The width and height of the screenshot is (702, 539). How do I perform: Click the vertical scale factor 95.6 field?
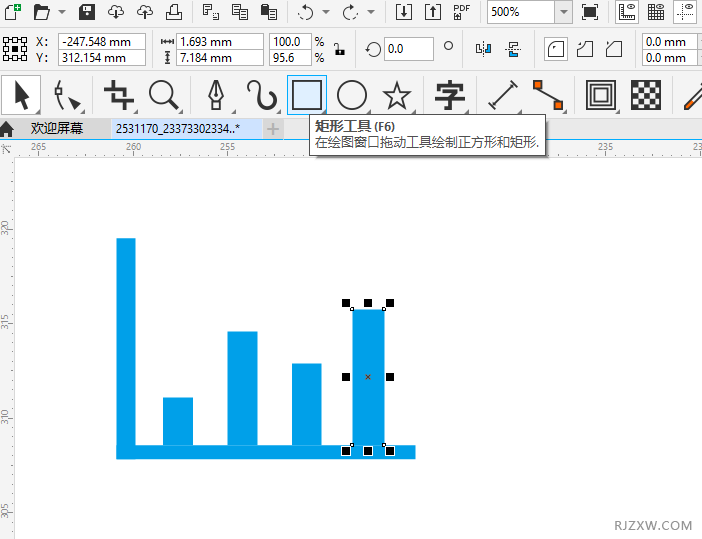point(290,58)
